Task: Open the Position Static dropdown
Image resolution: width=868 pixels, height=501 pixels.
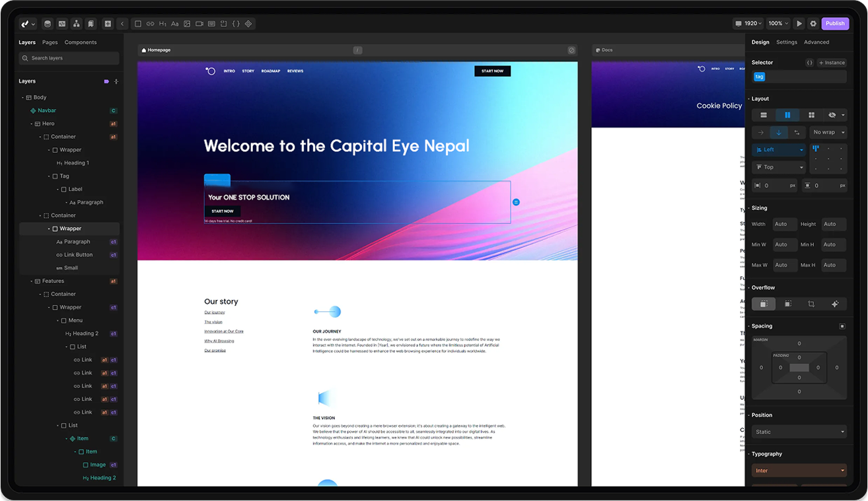Action: pos(799,432)
